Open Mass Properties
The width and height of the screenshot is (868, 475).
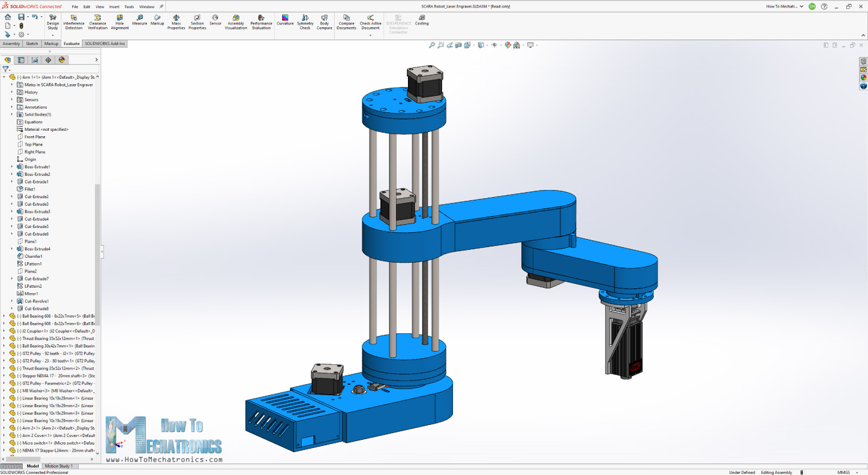tap(176, 22)
